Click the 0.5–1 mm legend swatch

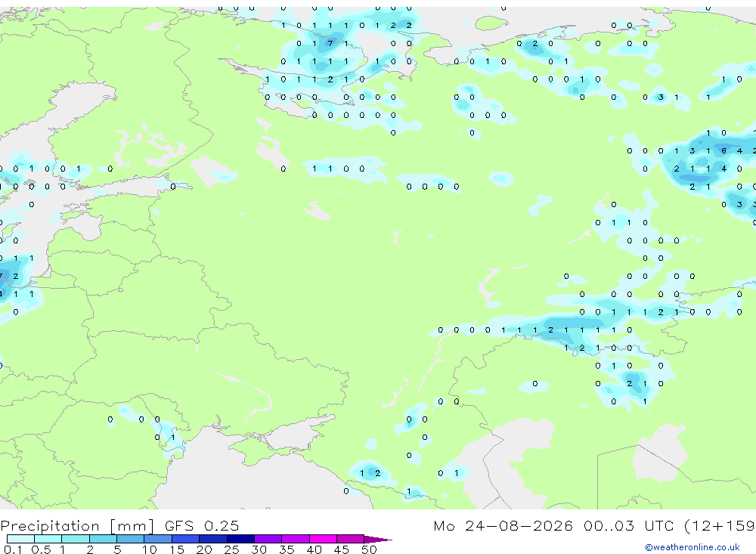click(x=48, y=539)
